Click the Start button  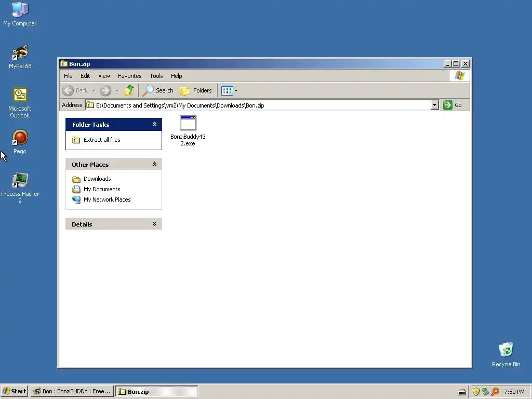point(14,392)
